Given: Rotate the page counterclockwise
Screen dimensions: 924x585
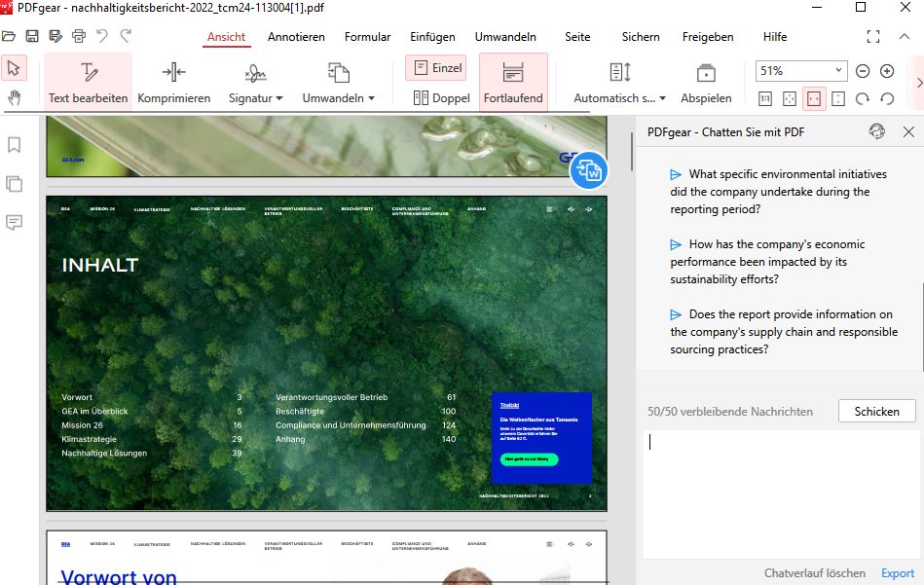Looking at the screenshot, I should [887, 98].
